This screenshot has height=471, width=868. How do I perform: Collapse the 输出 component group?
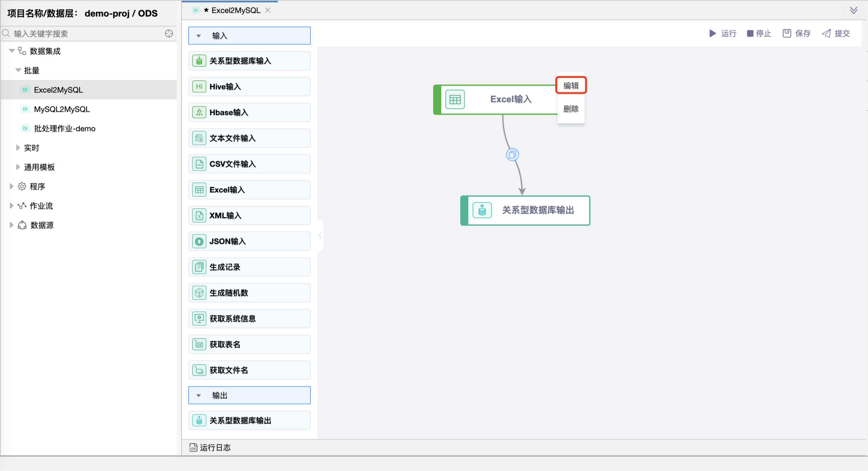[x=199, y=395]
